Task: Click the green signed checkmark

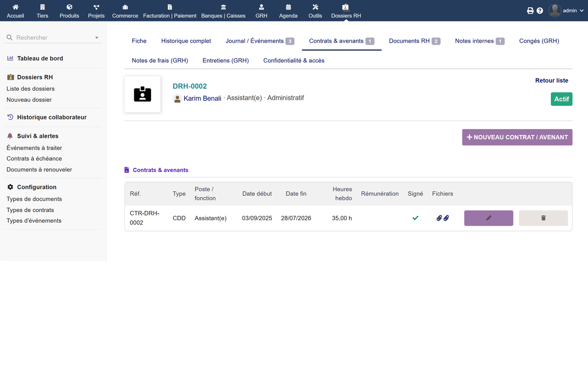Action: pos(416,218)
